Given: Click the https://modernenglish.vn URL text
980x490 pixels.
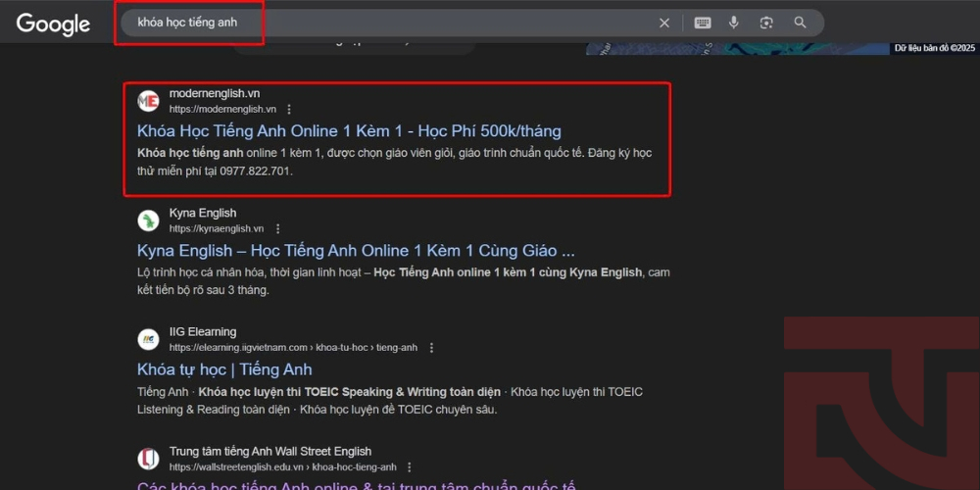Looking at the screenshot, I should click(222, 110).
